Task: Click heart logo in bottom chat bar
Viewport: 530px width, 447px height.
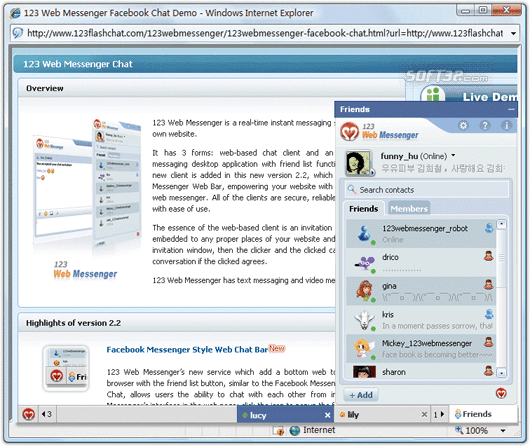Action: click(x=28, y=414)
